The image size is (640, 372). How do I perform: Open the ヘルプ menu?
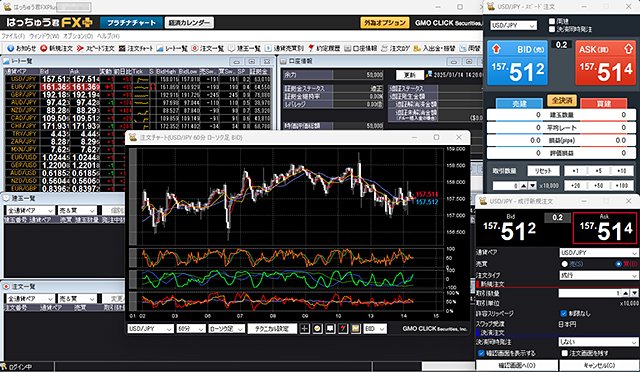coord(108,36)
